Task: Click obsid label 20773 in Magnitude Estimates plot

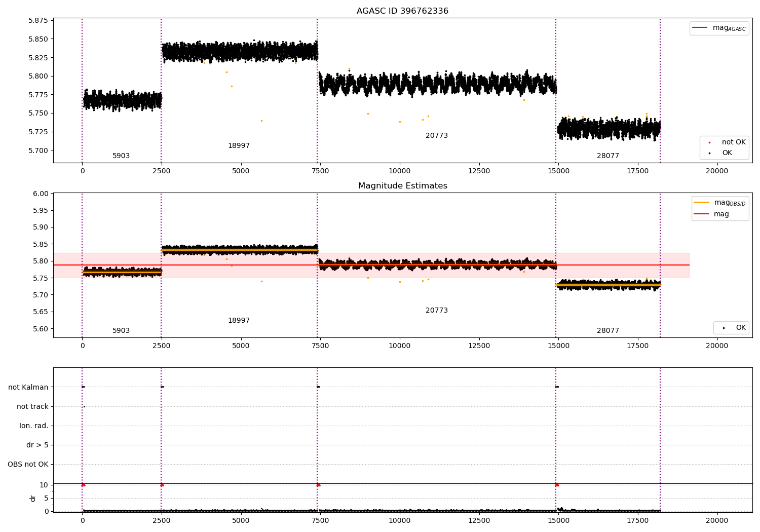Action: pos(437,310)
